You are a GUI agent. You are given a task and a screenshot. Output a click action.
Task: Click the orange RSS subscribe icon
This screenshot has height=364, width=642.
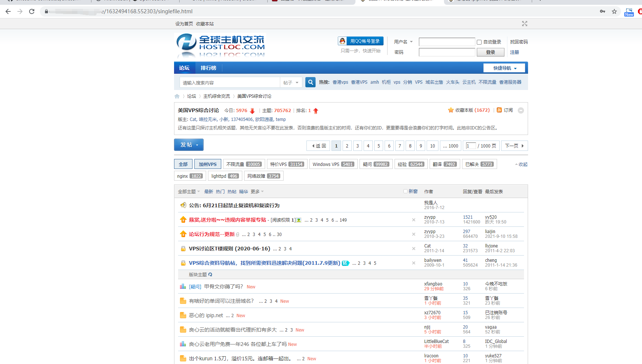pyautogui.click(x=499, y=110)
